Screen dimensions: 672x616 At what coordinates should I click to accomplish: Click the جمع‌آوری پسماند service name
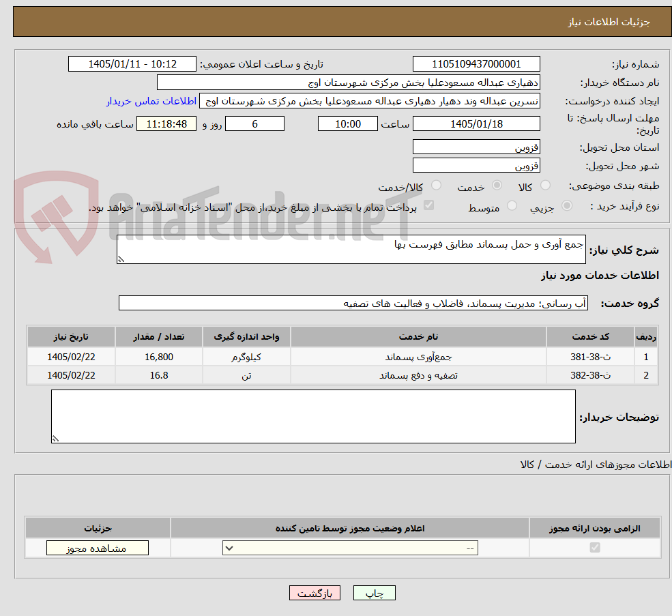[418, 357]
